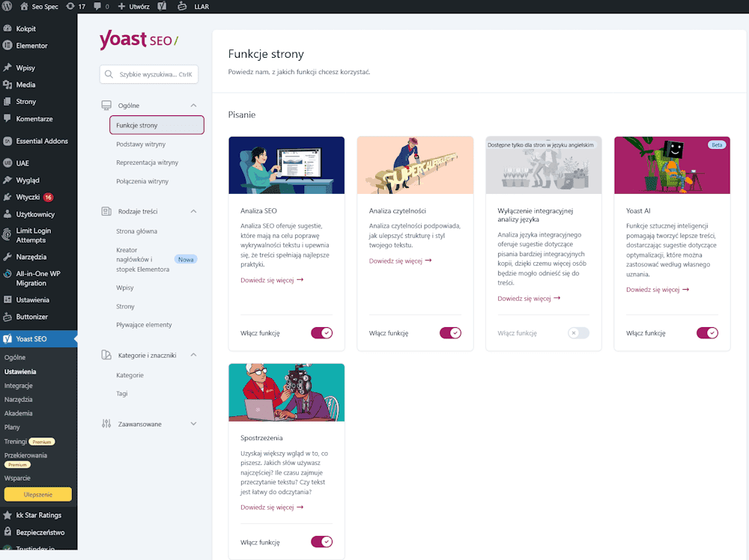Click the Szybkie wyszukiwanie search field
Screen dimensions: 749x560
pyautogui.click(x=149, y=74)
